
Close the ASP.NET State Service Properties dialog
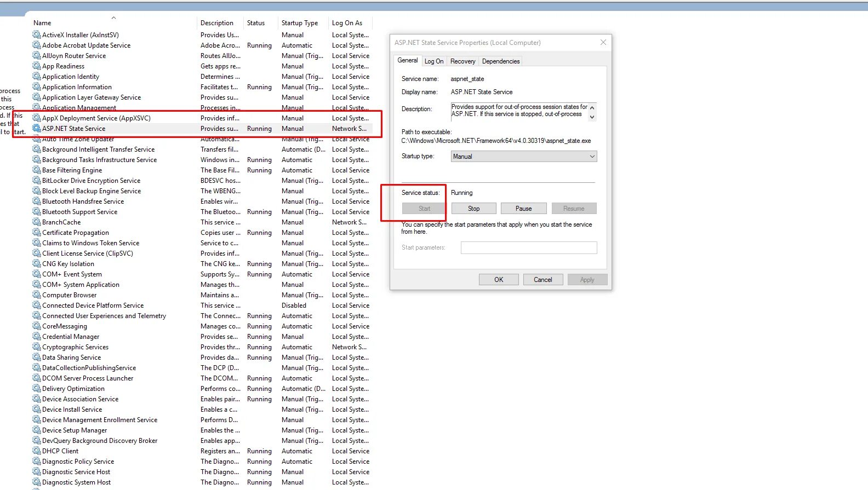click(603, 42)
